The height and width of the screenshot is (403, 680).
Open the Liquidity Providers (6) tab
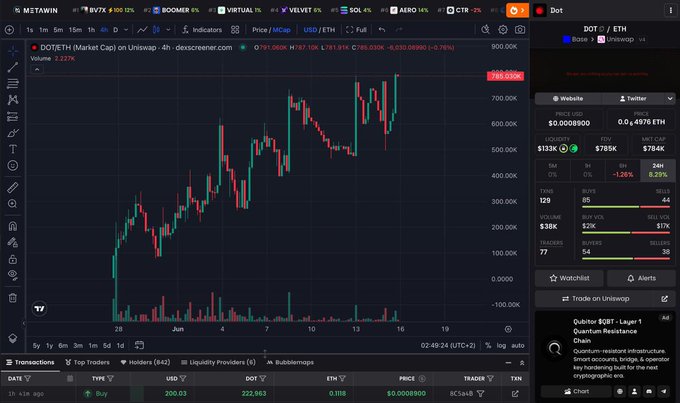coord(218,362)
